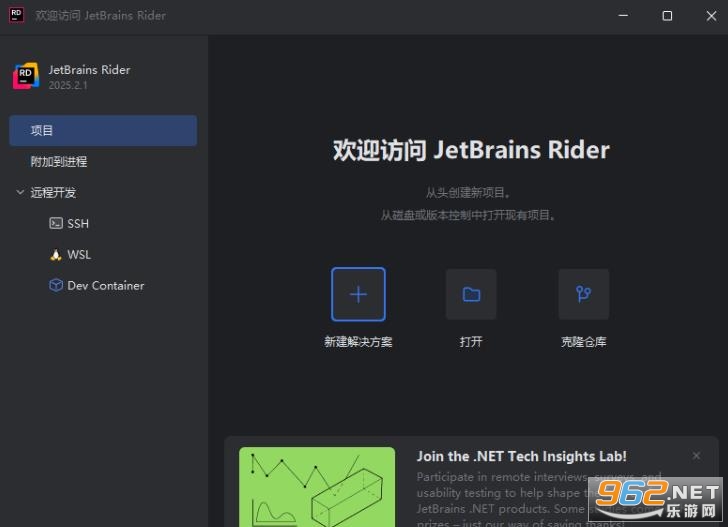This screenshot has width=728, height=527.
Task: Click the 新建解决方案 label
Action: [358, 342]
